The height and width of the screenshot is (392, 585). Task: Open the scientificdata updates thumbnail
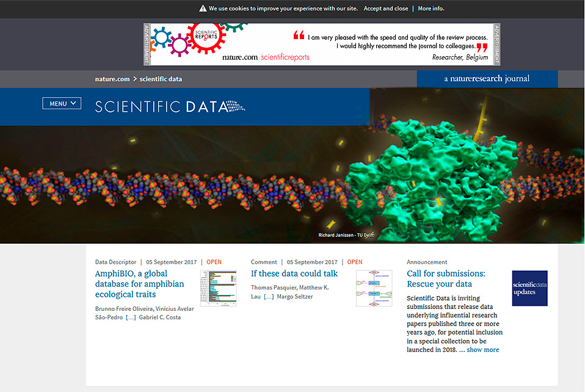coord(529,288)
